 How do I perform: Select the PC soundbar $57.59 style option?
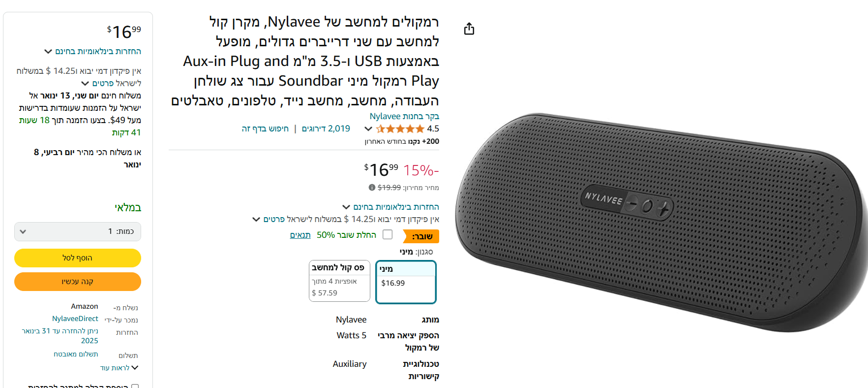tap(339, 281)
